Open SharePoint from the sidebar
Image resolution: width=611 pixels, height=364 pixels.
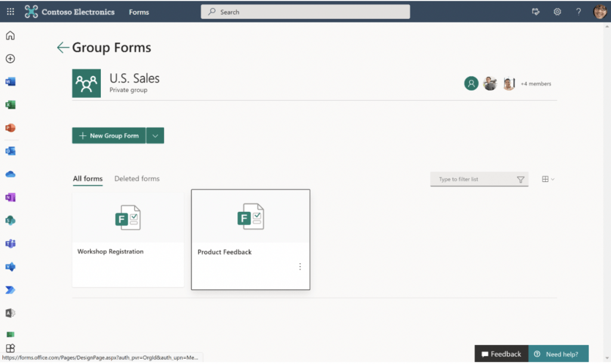pyautogui.click(x=11, y=220)
